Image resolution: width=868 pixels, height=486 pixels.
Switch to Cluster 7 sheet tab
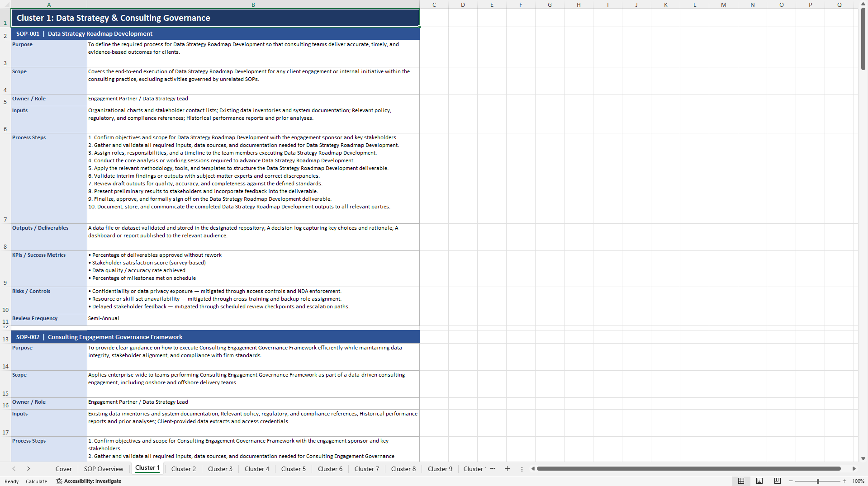(x=367, y=469)
